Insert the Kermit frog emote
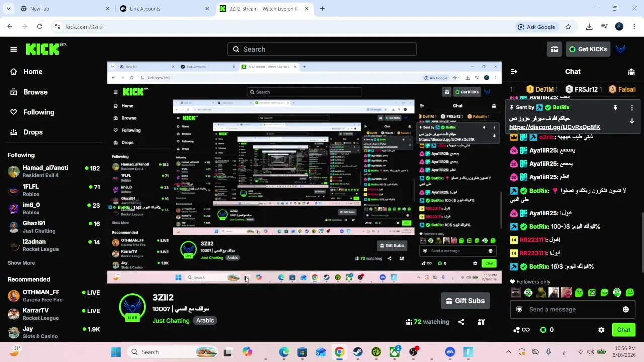Image resolution: width=644 pixels, height=362 pixels. coord(541,292)
